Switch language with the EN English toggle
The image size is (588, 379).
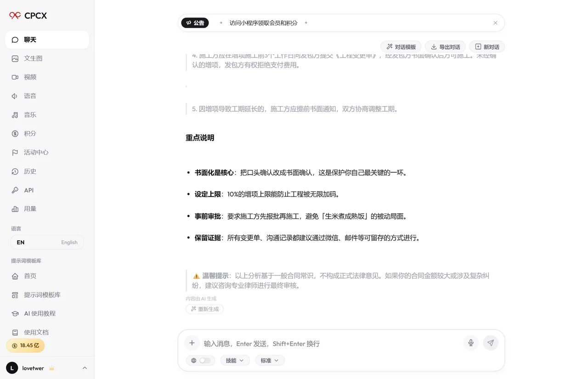coord(47,242)
